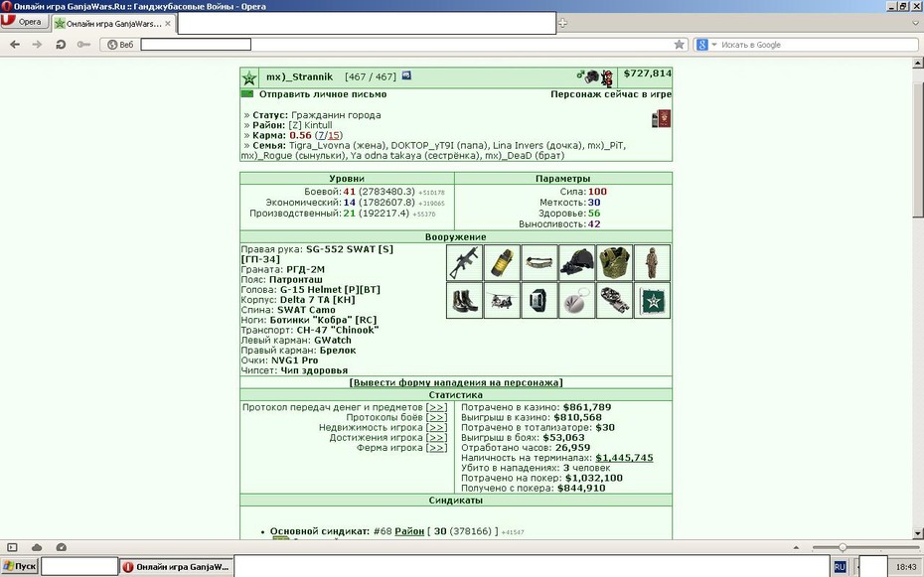The height and width of the screenshot is (577, 924).
Task: Open the closed tabs dropdown arrow on the tab bar
Action: [x=916, y=23]
